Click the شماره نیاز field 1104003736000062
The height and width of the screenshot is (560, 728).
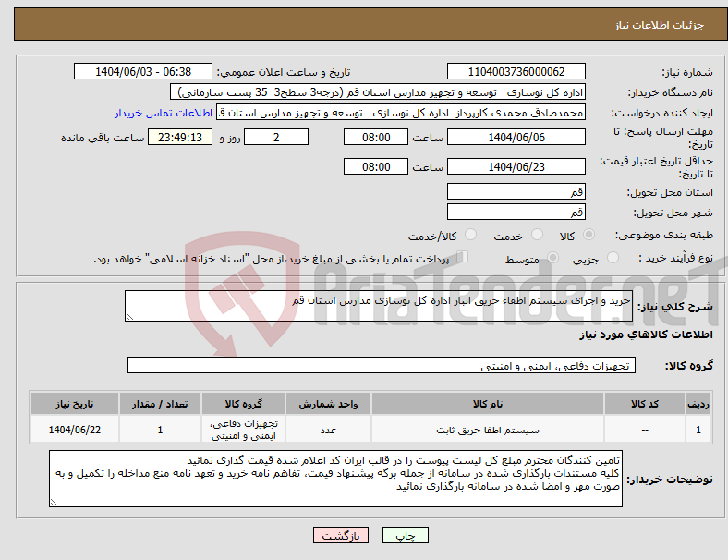tap(516, 71)
